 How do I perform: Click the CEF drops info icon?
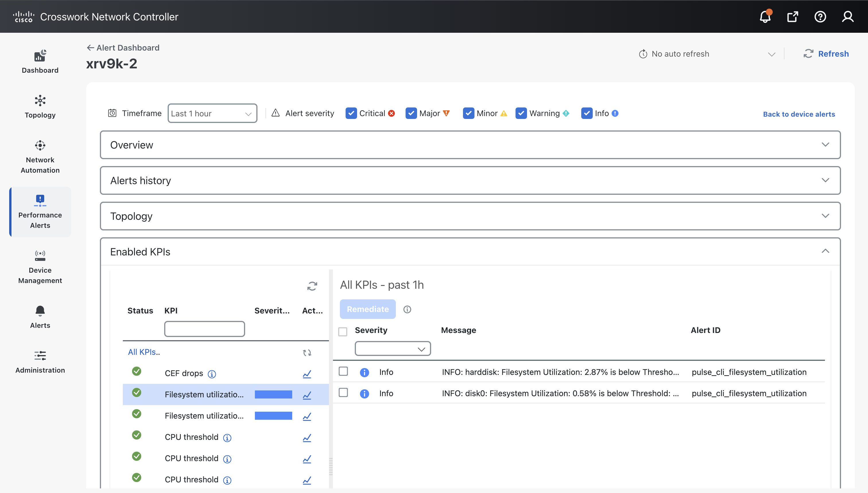pyautogui.click(x=212, y=374)
